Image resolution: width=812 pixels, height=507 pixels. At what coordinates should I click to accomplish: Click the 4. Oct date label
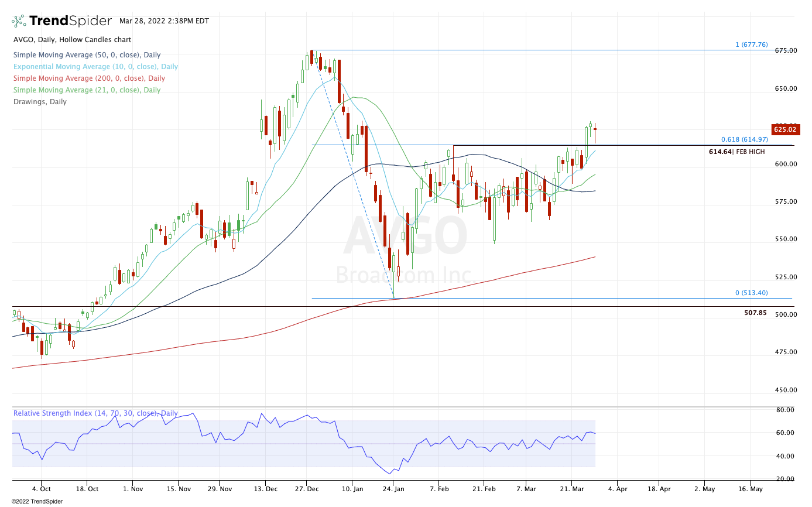click(42, 488)
